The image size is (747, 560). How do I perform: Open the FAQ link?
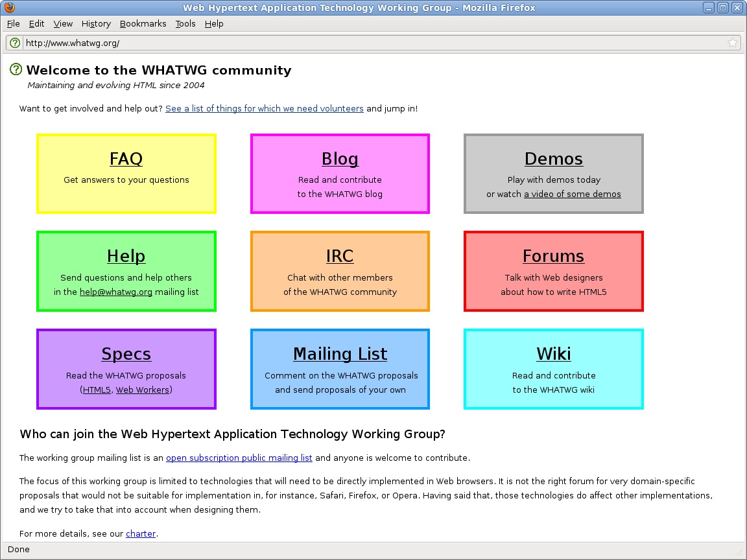point(126,159)
